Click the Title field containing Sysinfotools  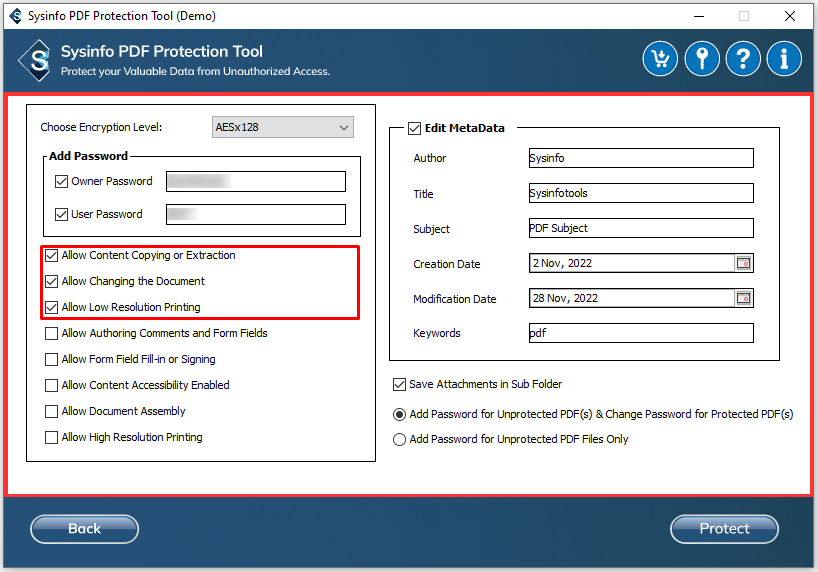[641, 193]
